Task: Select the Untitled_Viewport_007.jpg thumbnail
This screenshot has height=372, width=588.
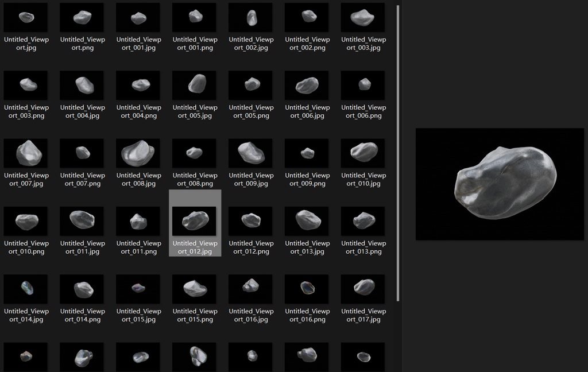Action: pos(25,153)
